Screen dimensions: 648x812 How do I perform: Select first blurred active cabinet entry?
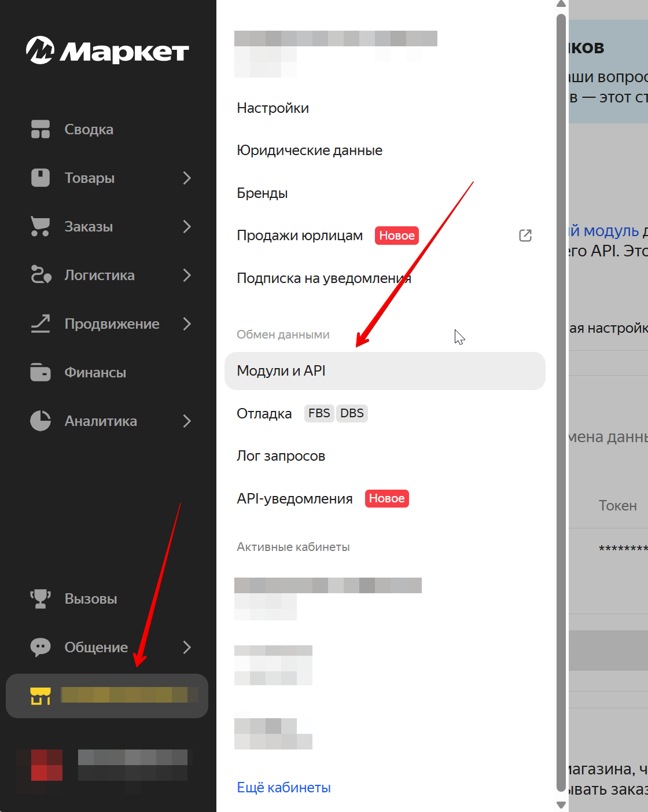tap(328, 599)
